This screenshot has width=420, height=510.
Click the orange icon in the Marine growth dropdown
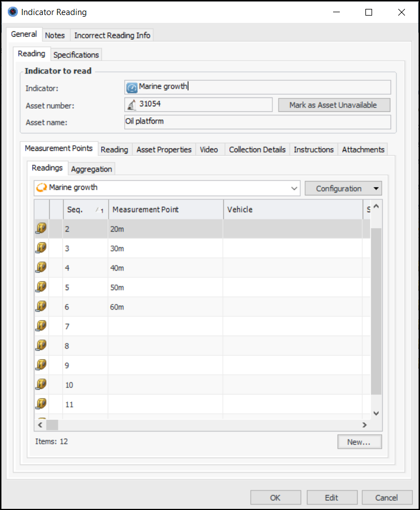coord(41,188)
